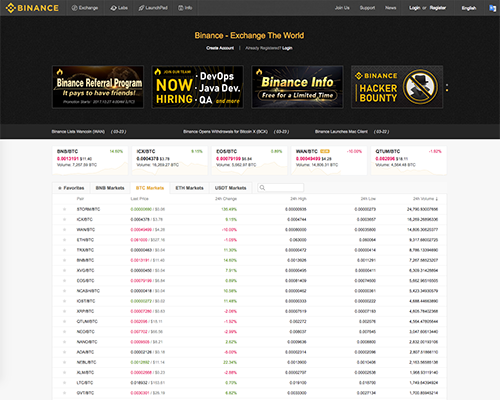The height and width of the screenshot is (400, 500).
Task: Open Labs in the top navigation
Action: coord(119,8)
